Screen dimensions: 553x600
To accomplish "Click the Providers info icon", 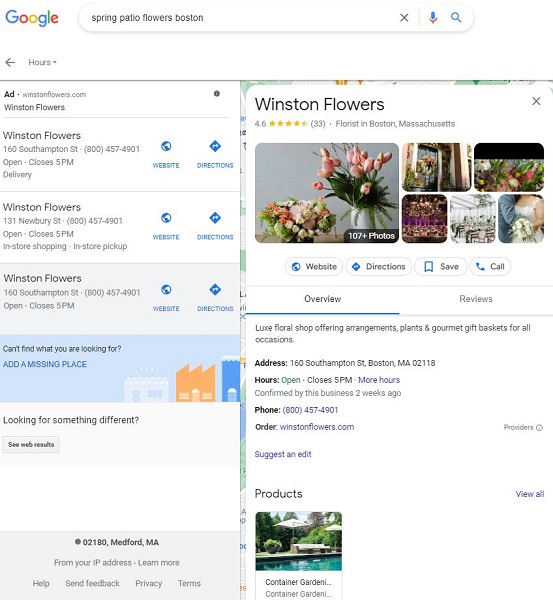I will [539, 427].
